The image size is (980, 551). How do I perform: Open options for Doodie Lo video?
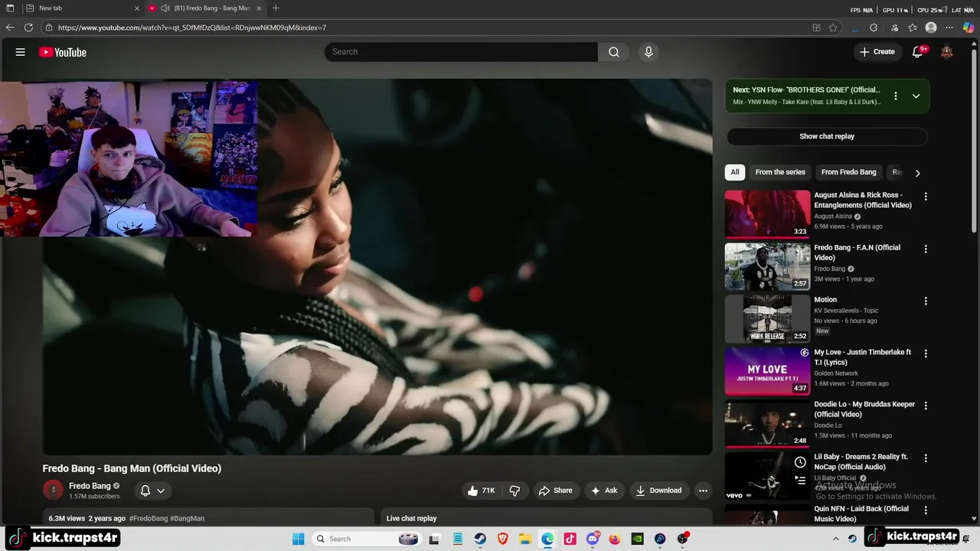tap(926, 406)
